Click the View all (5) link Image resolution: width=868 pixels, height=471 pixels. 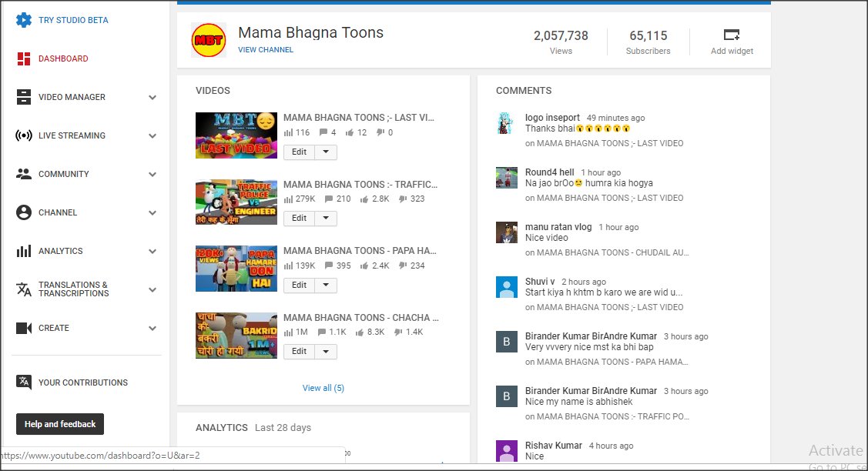pos(323,388)
